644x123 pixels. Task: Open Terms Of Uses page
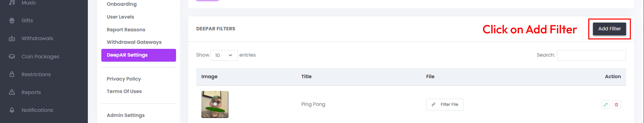click(124, 91)
